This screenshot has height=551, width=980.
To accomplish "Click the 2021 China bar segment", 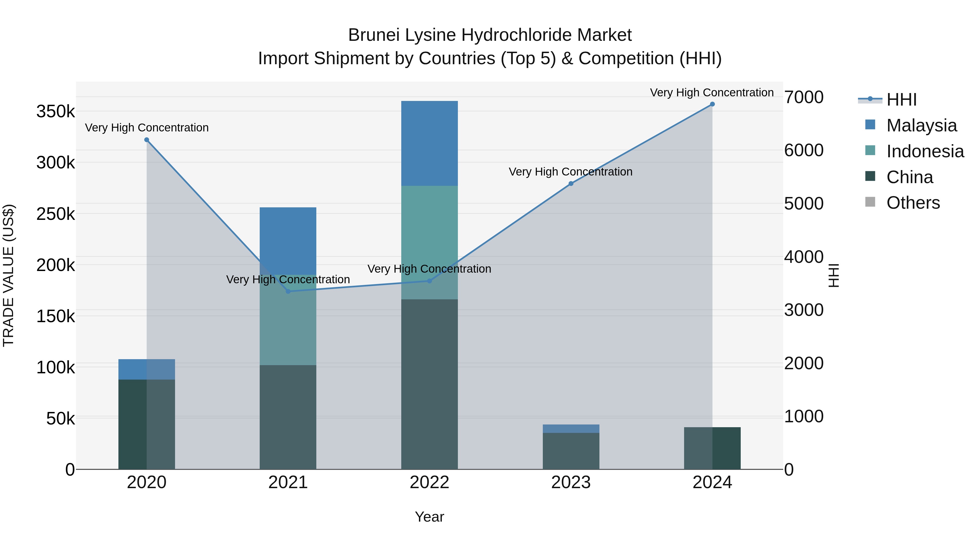I will 288,417.
